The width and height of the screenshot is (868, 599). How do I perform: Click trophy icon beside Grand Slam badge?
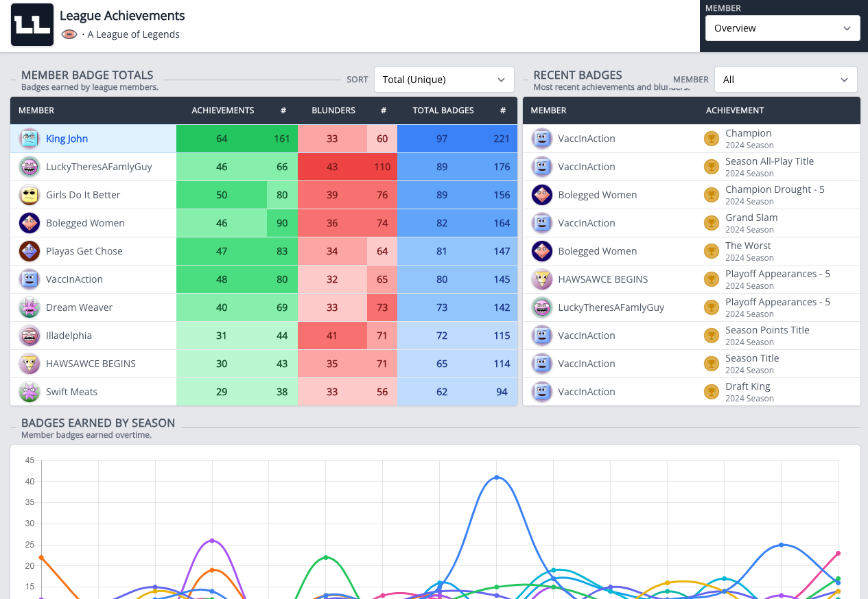coord(712,223)
